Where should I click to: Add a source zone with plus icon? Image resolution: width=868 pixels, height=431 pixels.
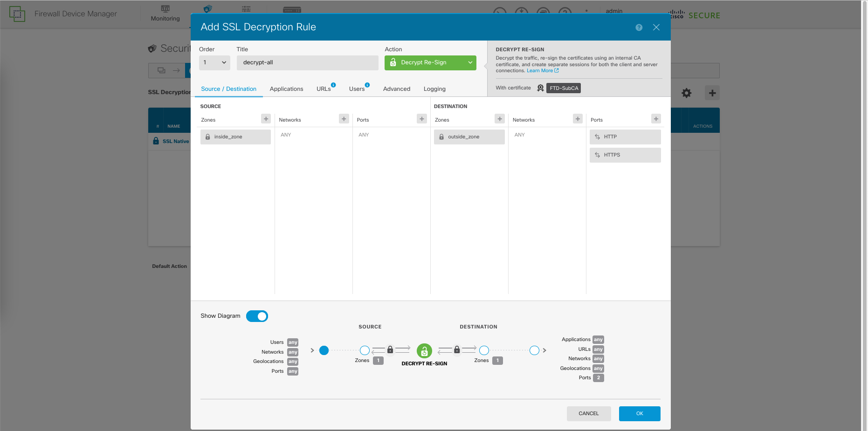tap(266, 119)
